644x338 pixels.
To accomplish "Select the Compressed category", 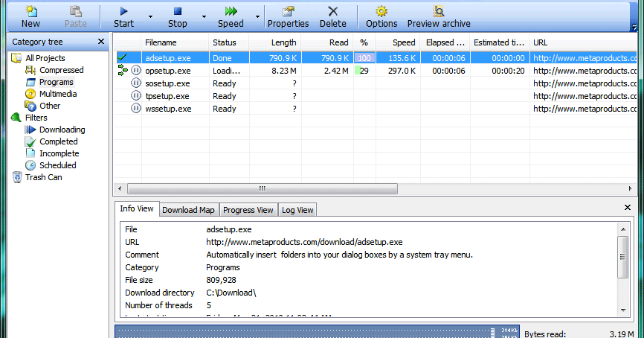I will (61, 70).
